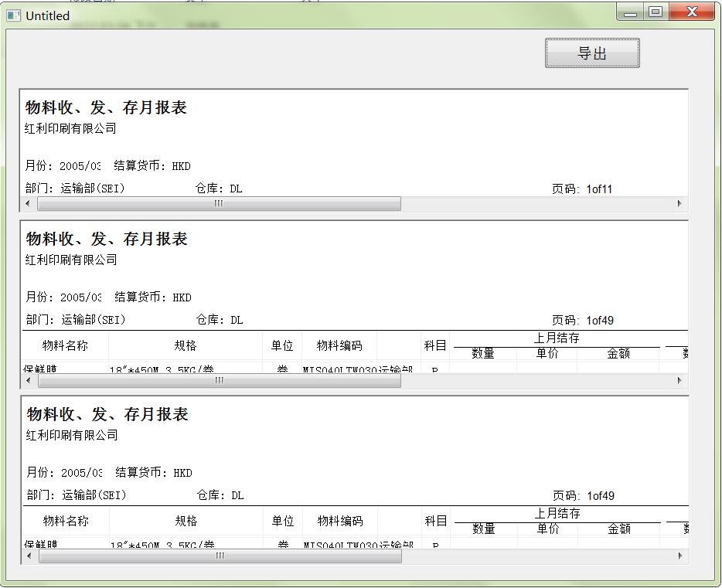
Task: Click horizontal scrollbar thumb in first report panel
Action: 219,203
